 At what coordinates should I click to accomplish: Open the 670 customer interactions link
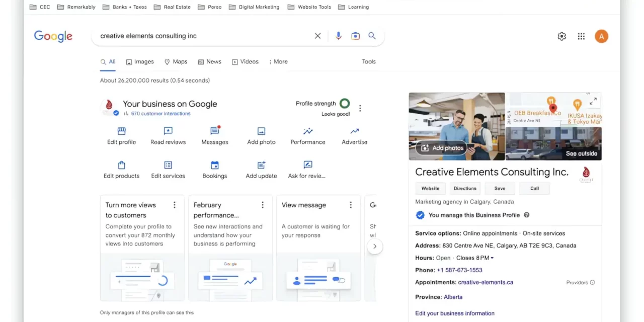(160, 114)
